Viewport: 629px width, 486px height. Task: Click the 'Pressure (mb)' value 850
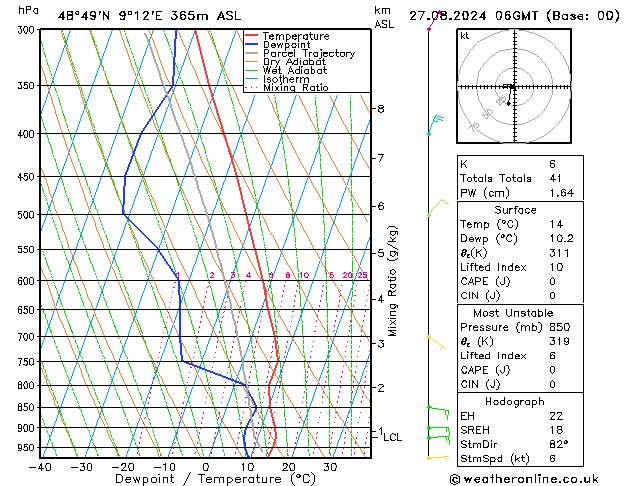(x=560, y=327)
